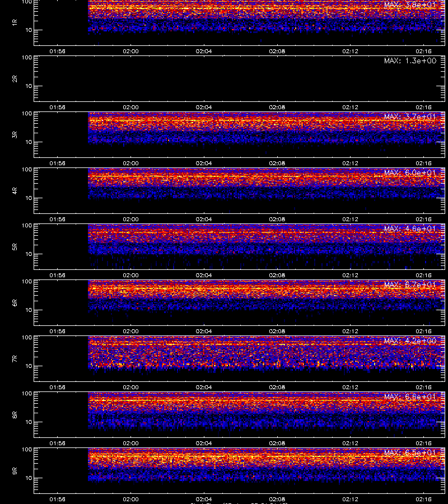This screenshot has width=448, height=504.
Task: Click the 02:16 tick label under panel 6R
Action: click(423, 331)
